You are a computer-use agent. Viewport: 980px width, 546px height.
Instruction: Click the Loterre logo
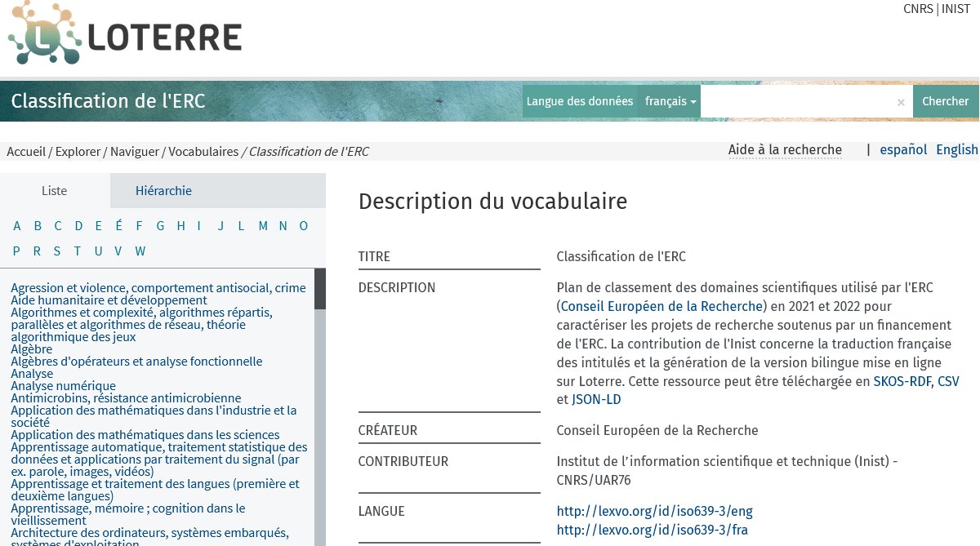coord(122,35)
